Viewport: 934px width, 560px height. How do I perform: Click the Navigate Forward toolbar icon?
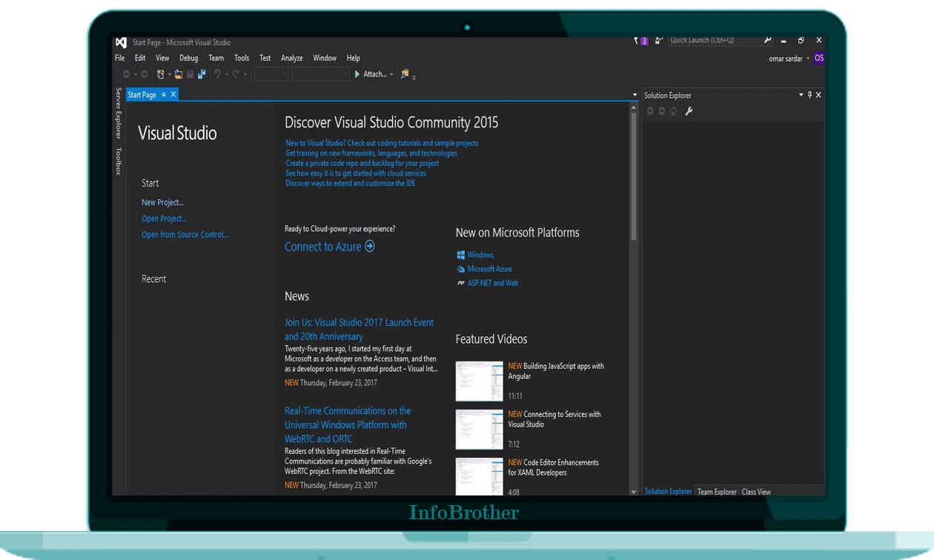click(x=144, y=74)
